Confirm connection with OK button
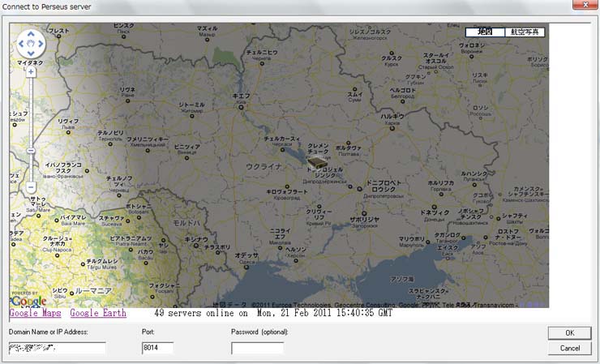The image size is (600, 364). click(569, 332)
